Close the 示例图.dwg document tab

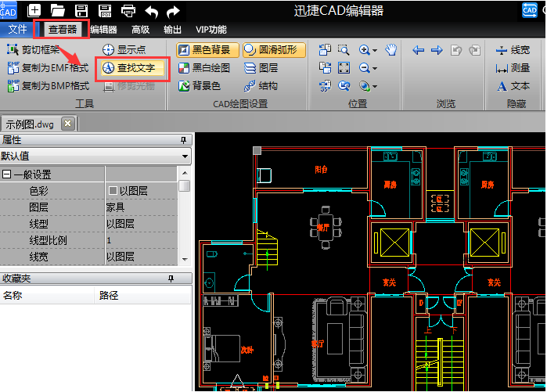click(x=68, y=124)
